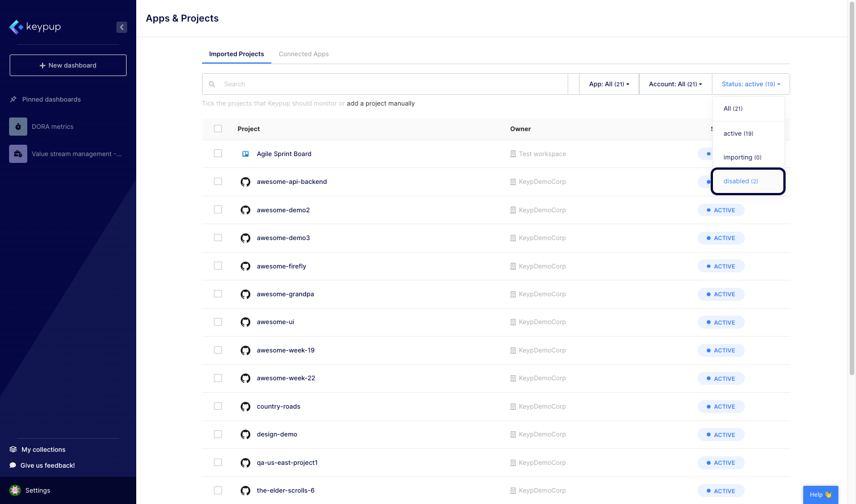Open the Account: All filter dropdown
The image size is (856, 504).
point(675,83)
